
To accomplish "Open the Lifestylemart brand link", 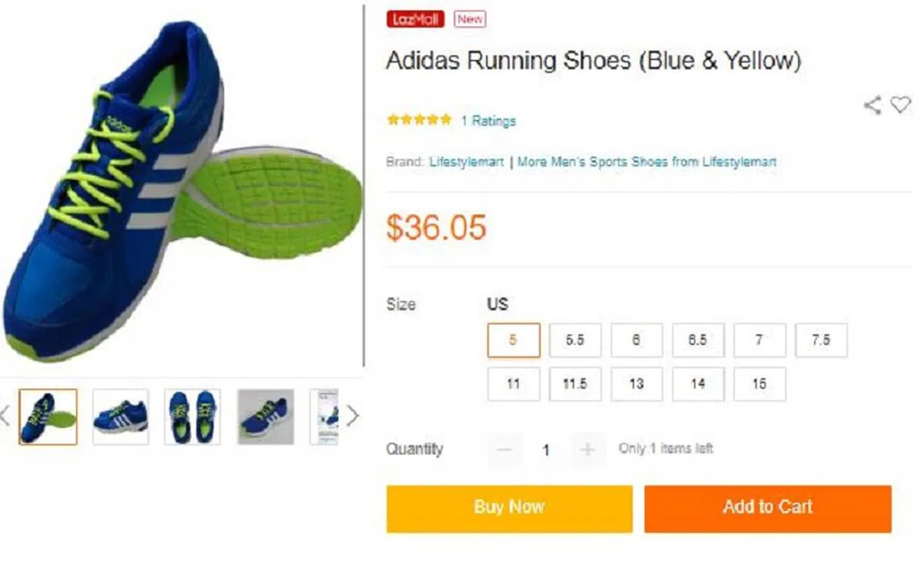I will point(466,162).
